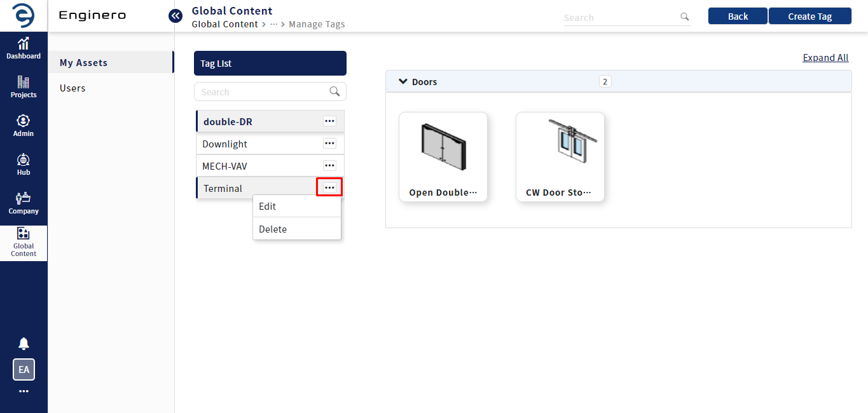Open the Company section
This screenshot has height=413, width=868.
point(24,203)
